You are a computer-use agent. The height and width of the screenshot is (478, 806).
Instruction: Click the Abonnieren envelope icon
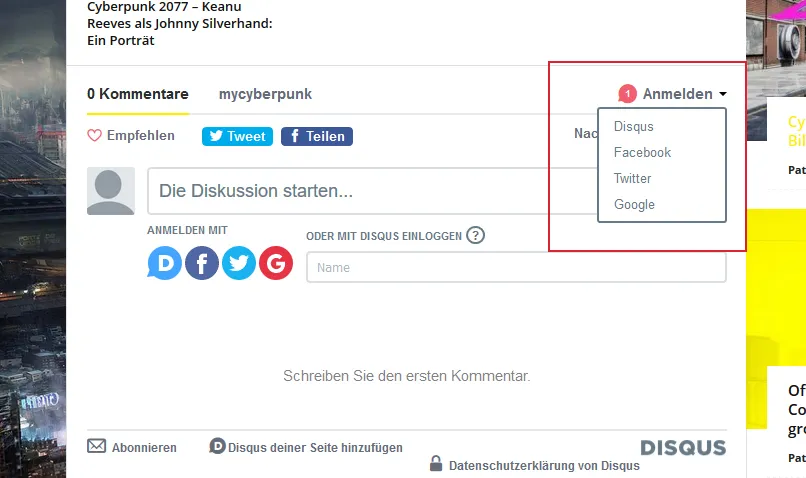[97, 446]
